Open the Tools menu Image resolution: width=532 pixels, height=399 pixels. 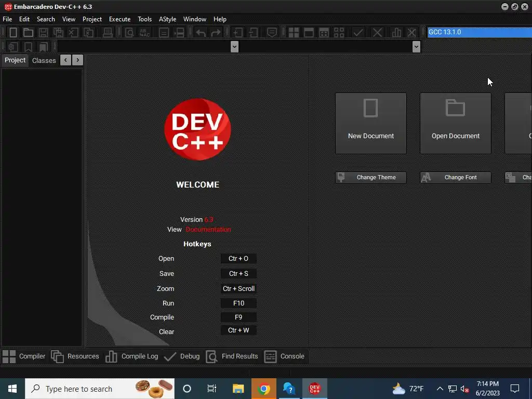click(x=144, y=19)
